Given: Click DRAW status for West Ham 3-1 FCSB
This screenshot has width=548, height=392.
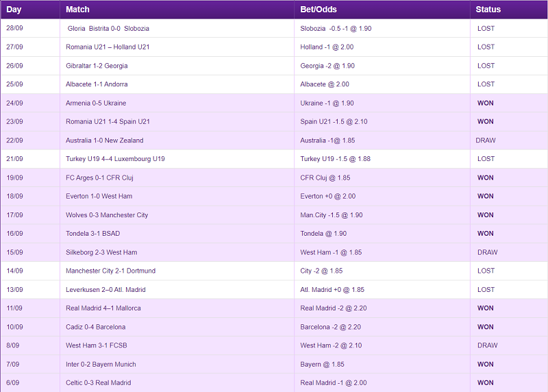Looking at the screenshot, I should (488, 345).
